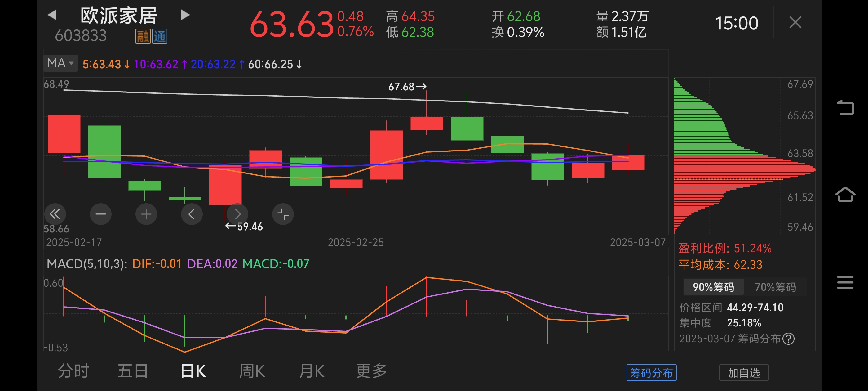Image resolution: width=868 pixels, height=391 pixels.
Task: Go to previous stock with left arrow
Action: coord(52,15)
